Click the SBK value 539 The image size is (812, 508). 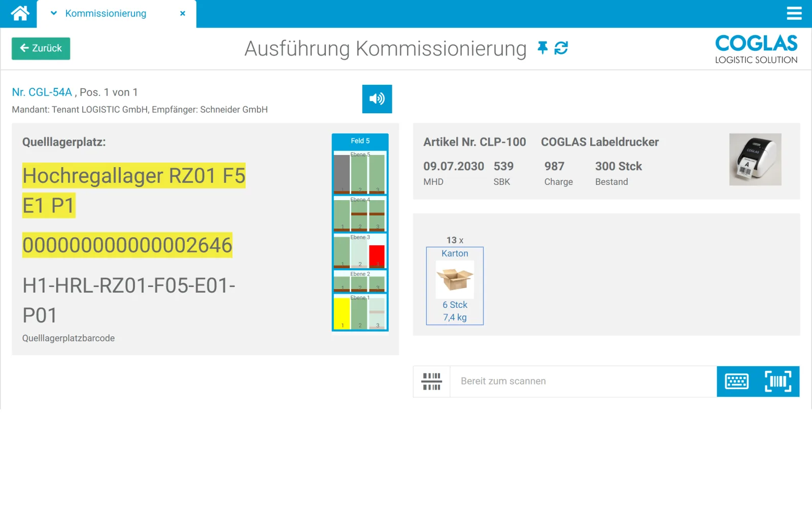pyautogui.click(x=503, y=166)
